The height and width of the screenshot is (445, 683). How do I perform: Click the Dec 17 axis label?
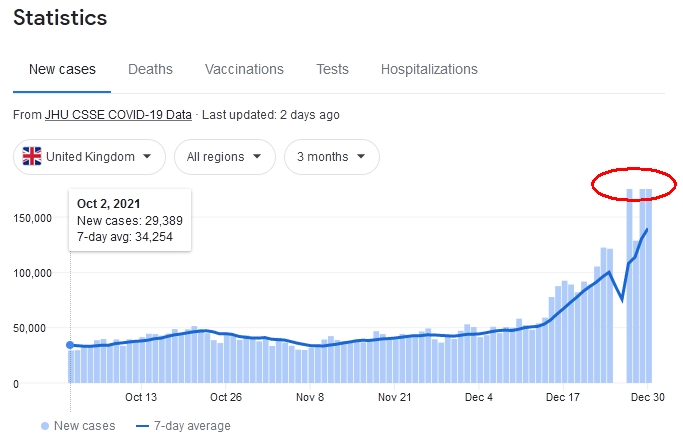point(563,397)
